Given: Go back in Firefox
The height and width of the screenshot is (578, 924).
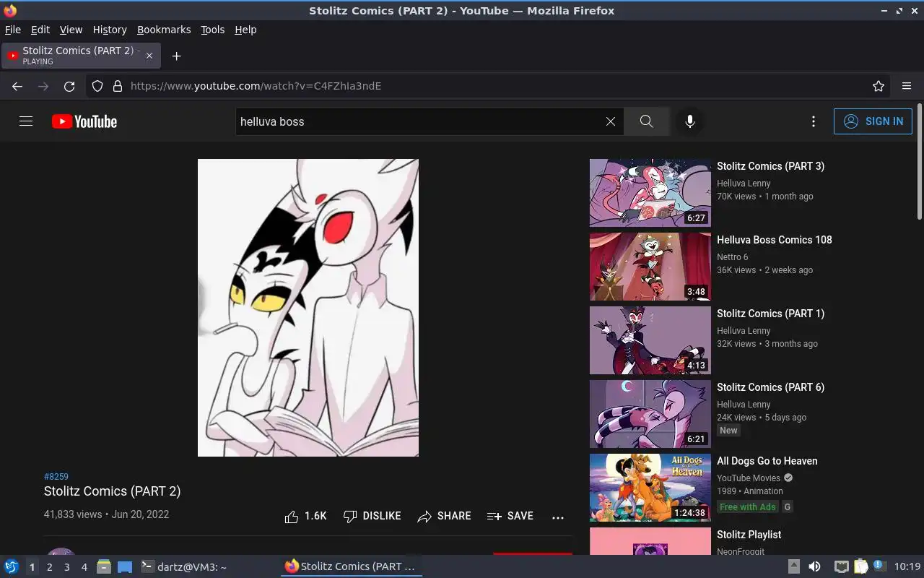Looking at the screenshot, I should click(17, 86).
